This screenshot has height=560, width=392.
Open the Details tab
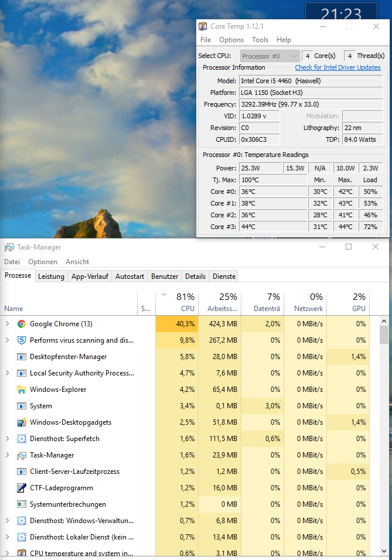click(x=196, y=276)
